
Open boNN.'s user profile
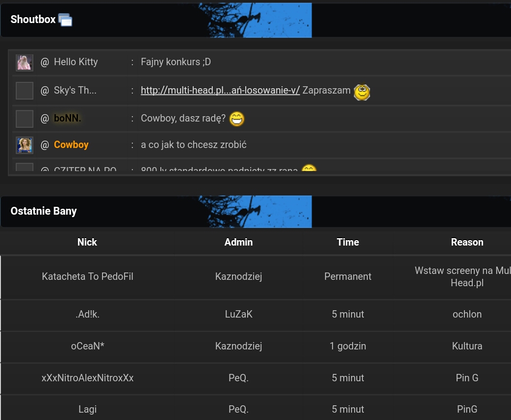67,118
